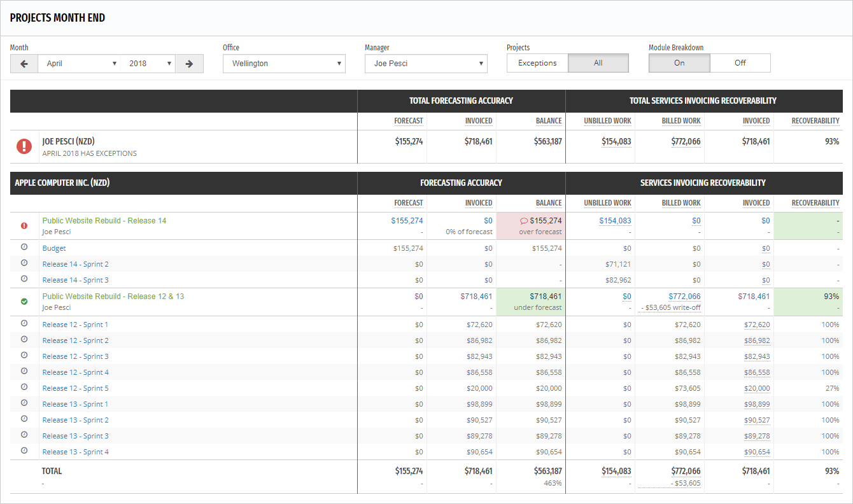
Task: Click 'over forecast' label in balance cell
Action: coord(540,232)
